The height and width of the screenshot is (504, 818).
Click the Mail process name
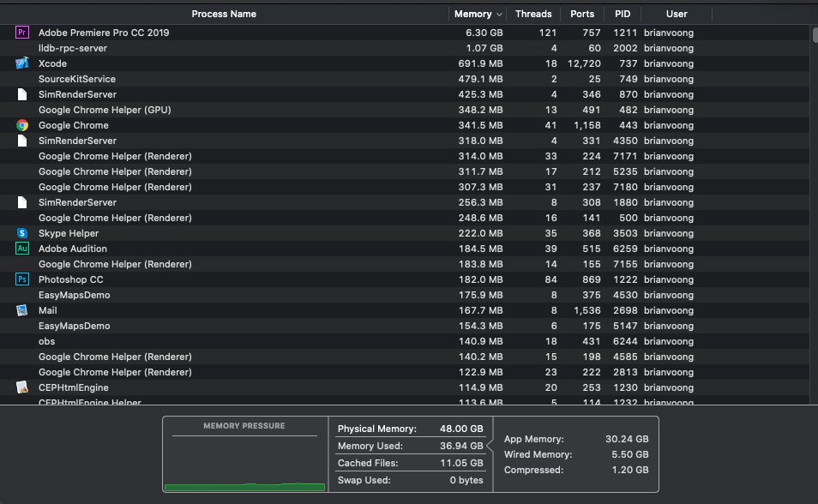(47, 310)
